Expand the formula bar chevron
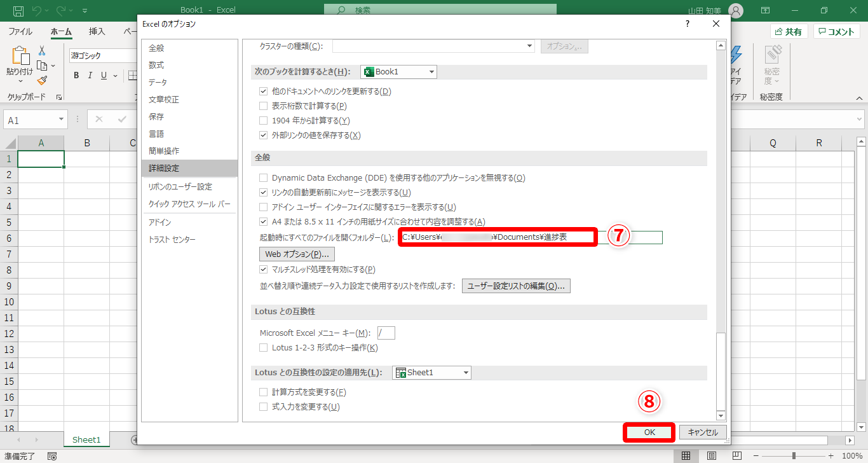Viewport: 868px width, 463px height. (x=860, y=120)
